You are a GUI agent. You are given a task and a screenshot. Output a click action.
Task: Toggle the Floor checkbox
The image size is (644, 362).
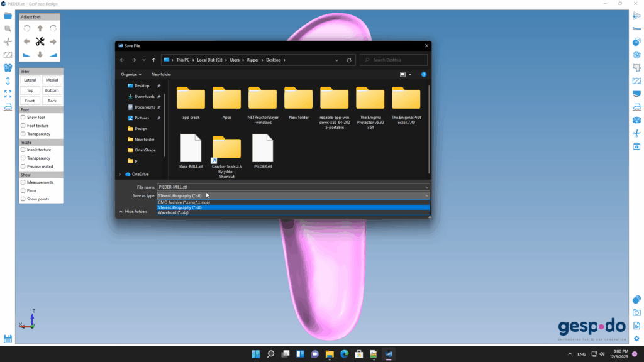(x=23, y=190)
